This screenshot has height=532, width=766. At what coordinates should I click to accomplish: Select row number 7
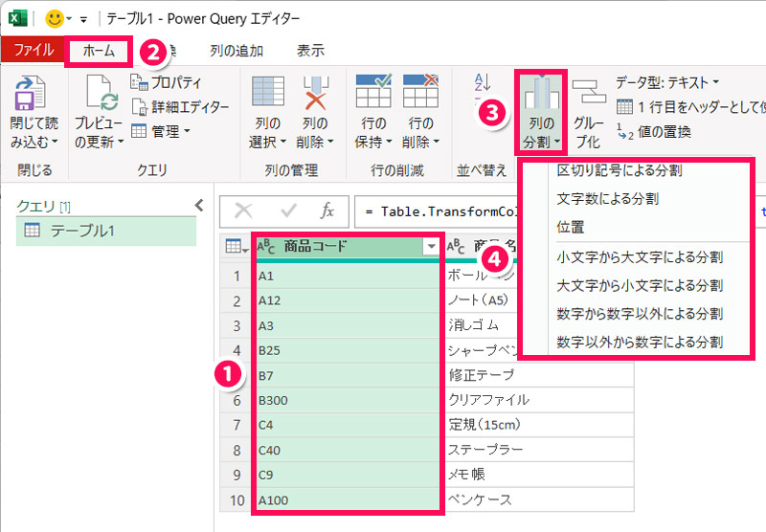click(237, 425)
